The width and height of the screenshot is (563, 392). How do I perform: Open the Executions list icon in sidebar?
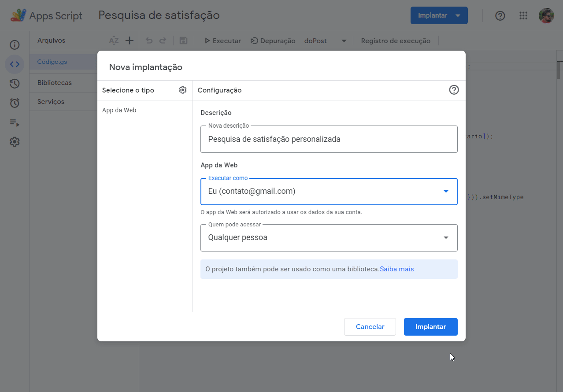coord(15,122)
